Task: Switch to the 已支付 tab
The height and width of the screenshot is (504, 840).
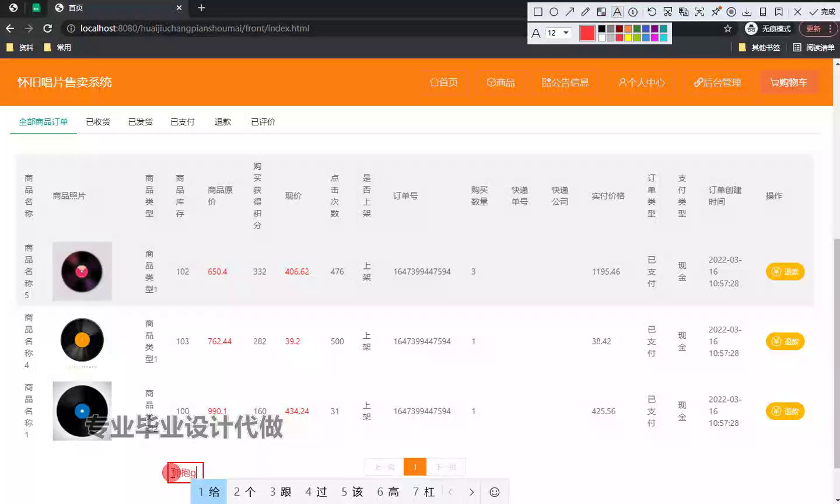Action: (x=183, y=122)
